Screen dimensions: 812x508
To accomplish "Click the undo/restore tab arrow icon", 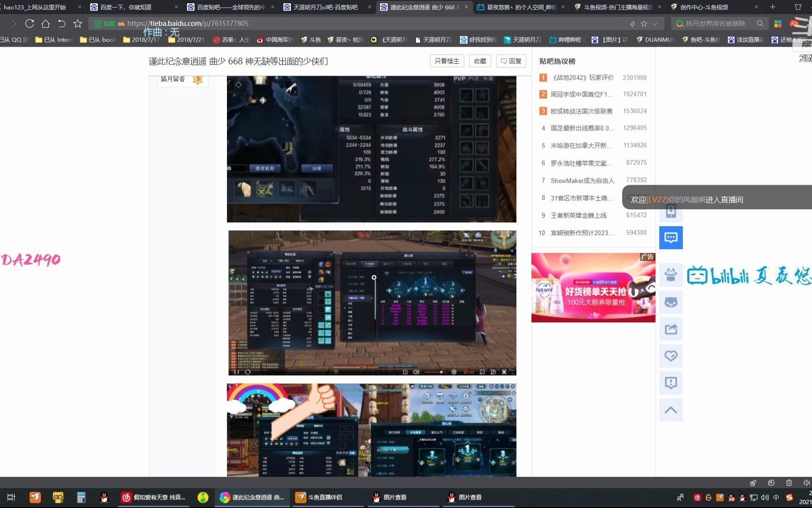I will [62, 24].
